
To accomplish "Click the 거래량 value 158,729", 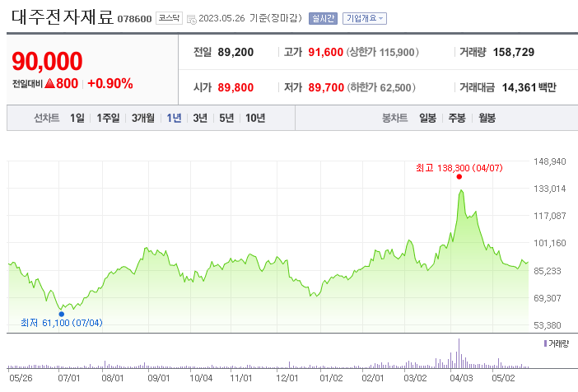I will [514, 52].
